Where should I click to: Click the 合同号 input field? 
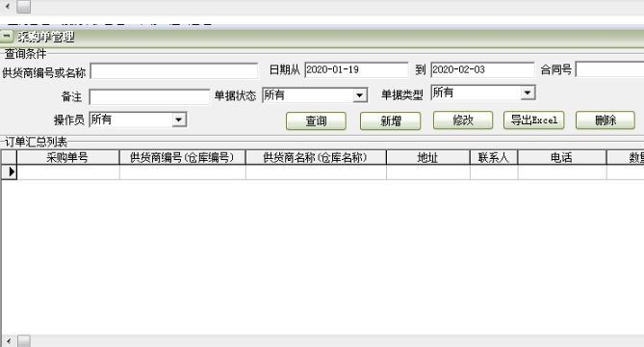(x=609, y=69)
